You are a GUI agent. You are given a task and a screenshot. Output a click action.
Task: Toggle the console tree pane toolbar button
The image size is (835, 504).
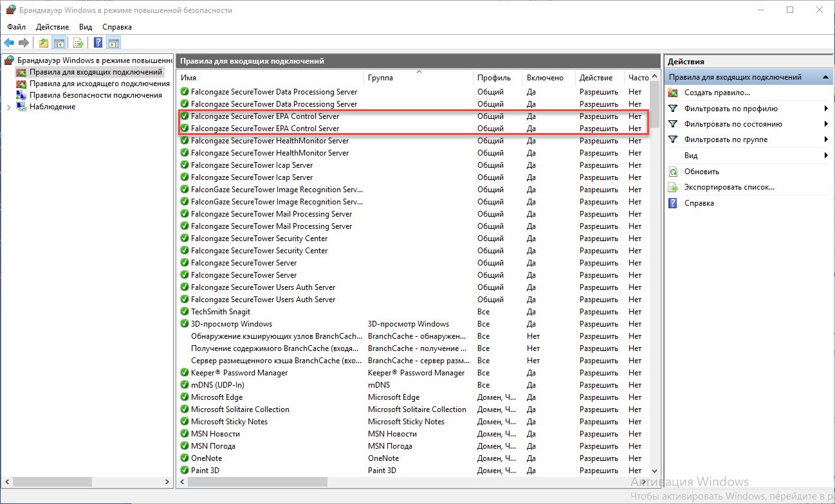pos(59,43)
